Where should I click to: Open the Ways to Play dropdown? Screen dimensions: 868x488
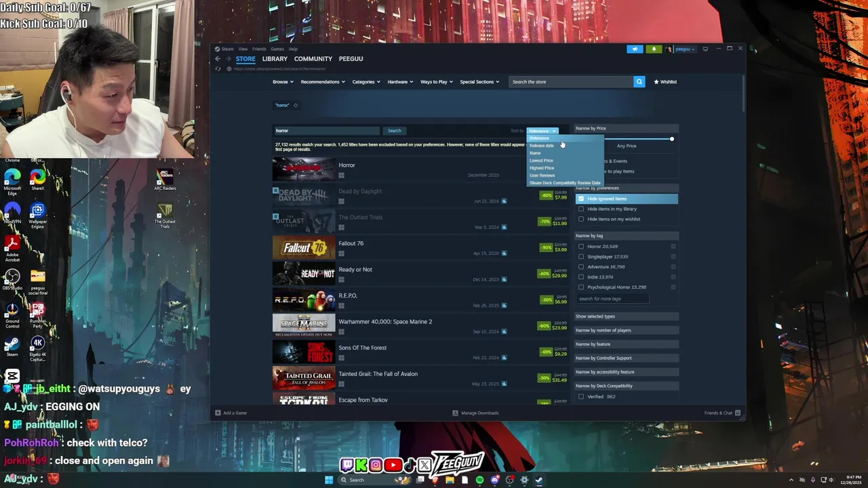coord(437,82)
